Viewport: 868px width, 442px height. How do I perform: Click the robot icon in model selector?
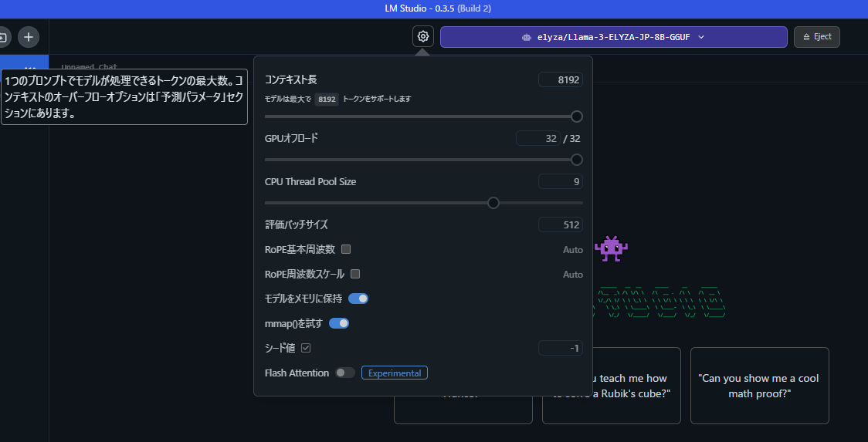pos(527,37)
